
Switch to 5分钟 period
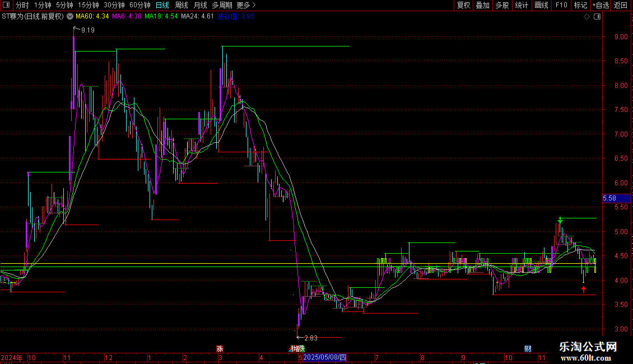tap(64, 5)
